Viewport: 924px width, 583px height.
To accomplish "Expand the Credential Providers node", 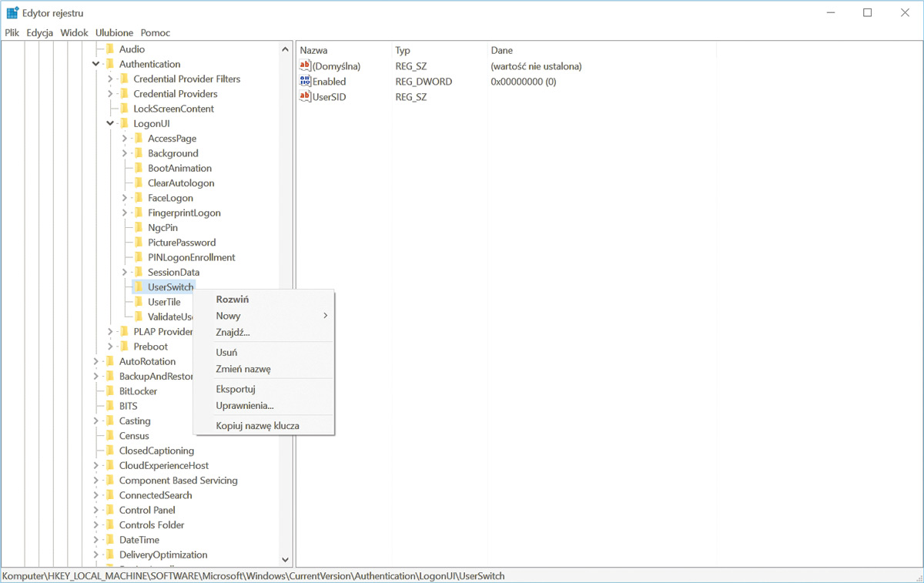I will (x=110, y=94).
